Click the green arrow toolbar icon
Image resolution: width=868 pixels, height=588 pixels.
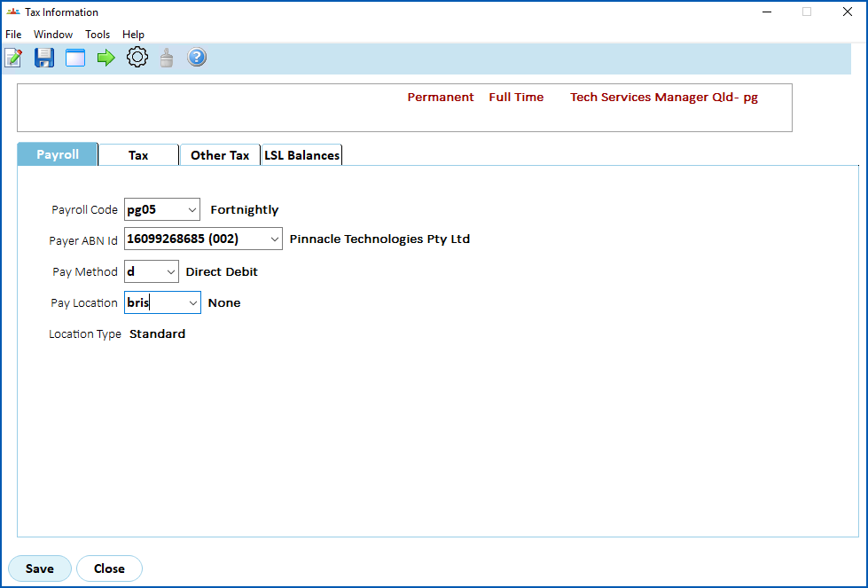(106, 58)
